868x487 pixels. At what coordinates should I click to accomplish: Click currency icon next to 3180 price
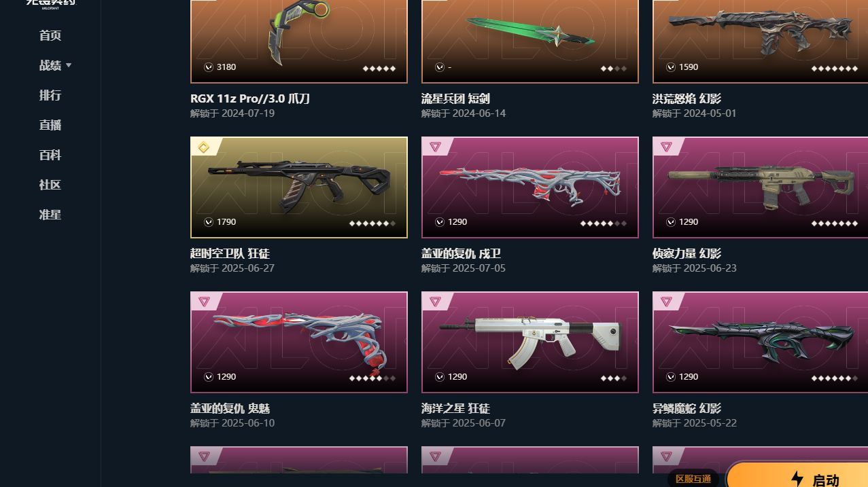pyautogui.click(x=209, y=67)
